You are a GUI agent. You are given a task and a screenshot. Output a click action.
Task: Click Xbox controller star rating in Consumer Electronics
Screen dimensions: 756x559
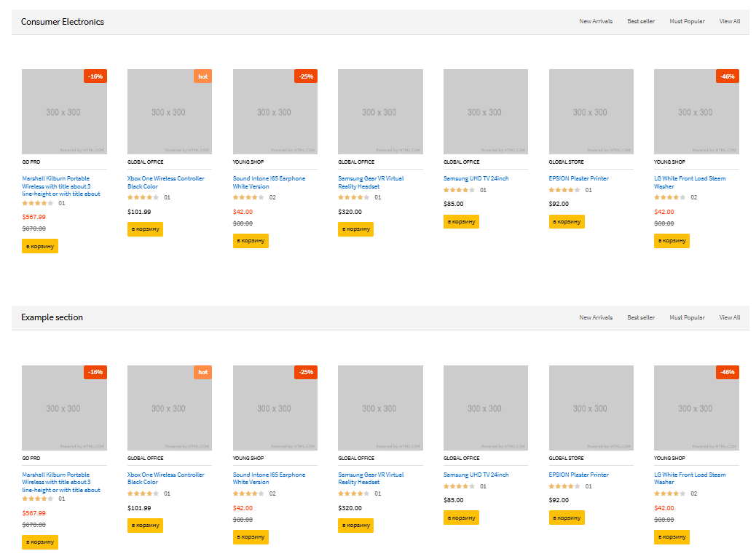click(x=143, y=197)
